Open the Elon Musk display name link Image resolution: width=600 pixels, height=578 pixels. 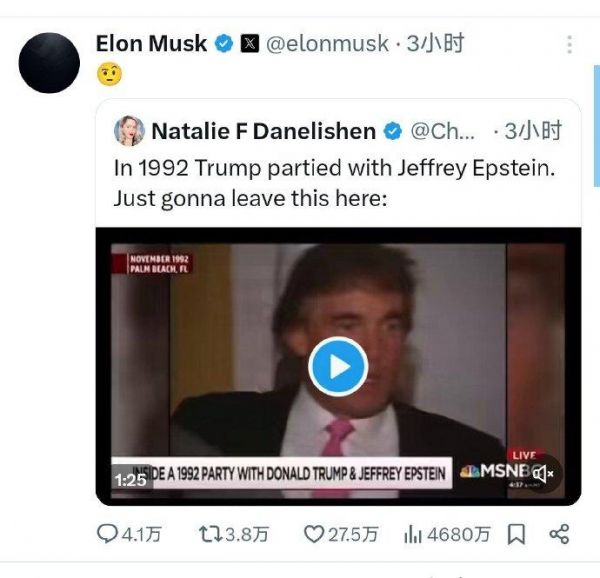pos(151,44)
